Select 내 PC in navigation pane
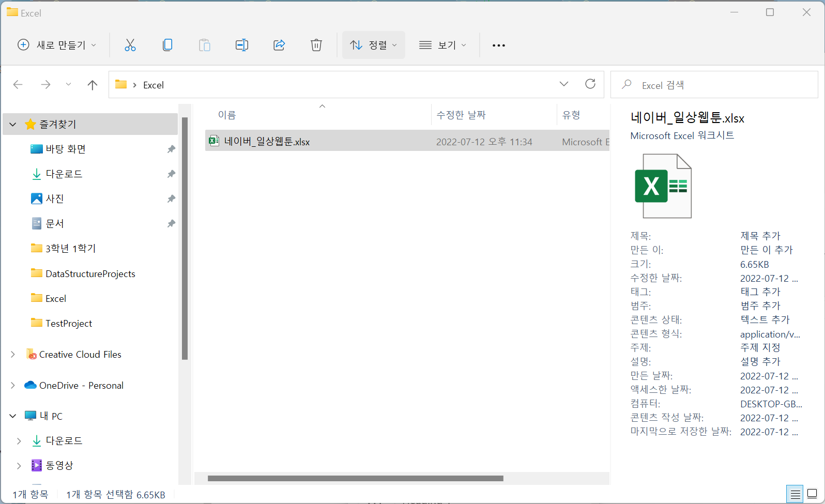 (x=51, y=416)
